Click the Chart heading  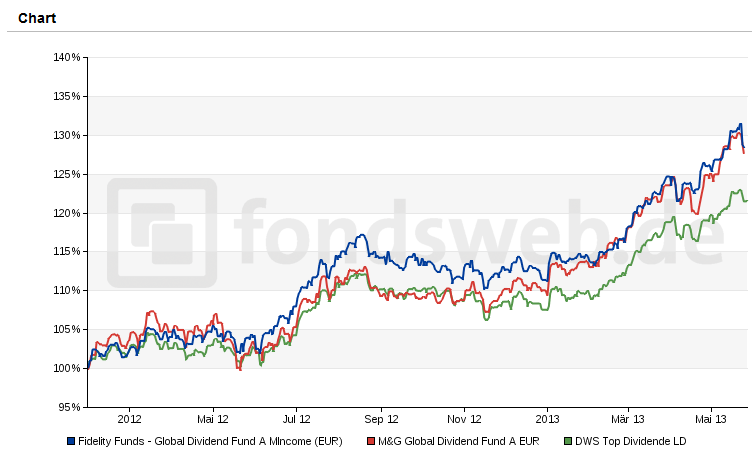coord(37,18)
